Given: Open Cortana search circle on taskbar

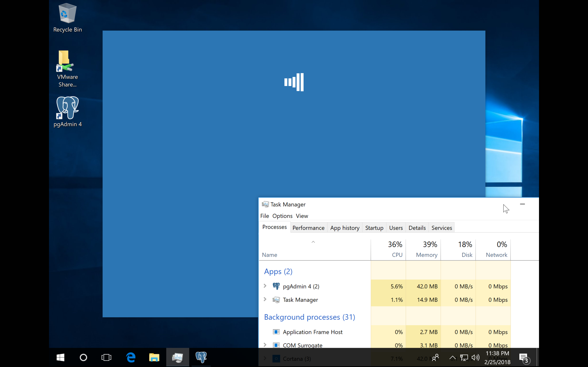Looking at the screenshot, I should pos(83,357).
